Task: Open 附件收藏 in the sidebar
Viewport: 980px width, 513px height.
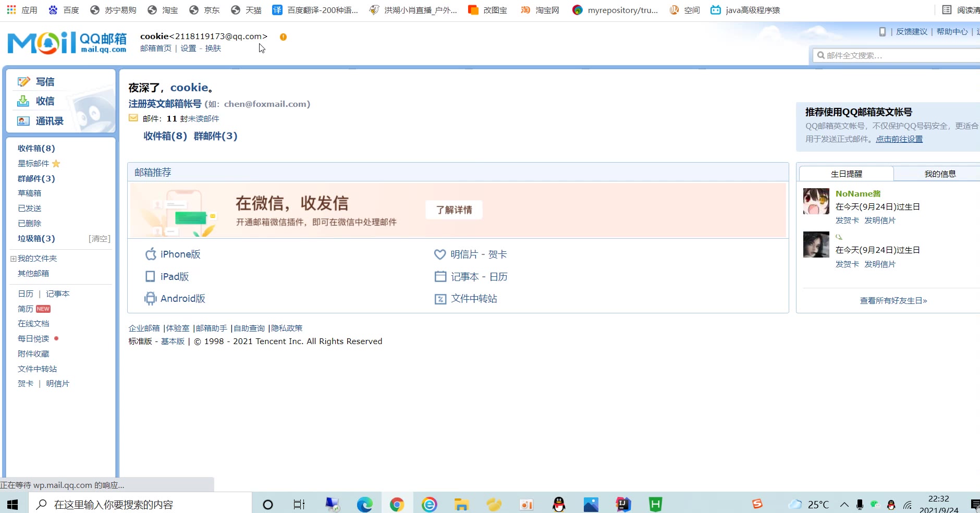Action: [33, 354]
